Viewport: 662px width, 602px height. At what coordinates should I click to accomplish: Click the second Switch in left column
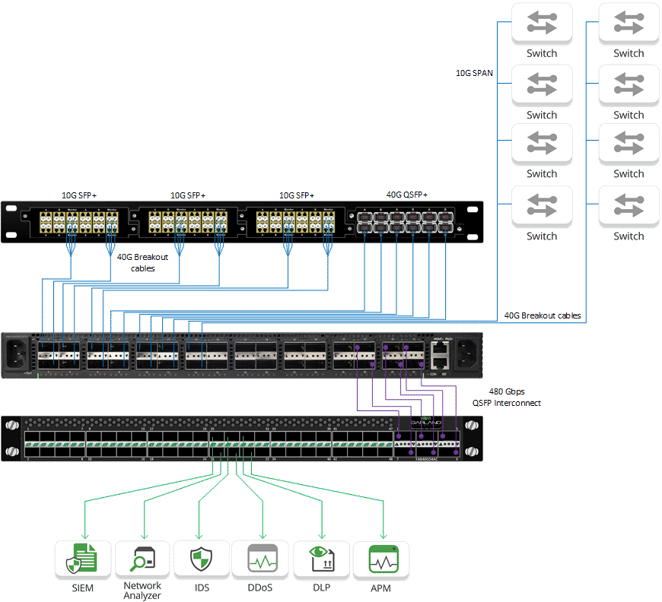tap(542, 84)
